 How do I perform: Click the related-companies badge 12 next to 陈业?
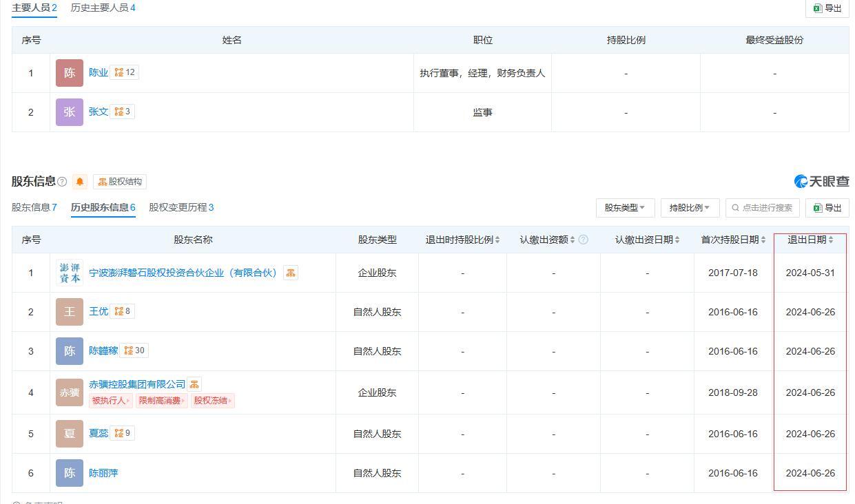click(x=125, y=72)
